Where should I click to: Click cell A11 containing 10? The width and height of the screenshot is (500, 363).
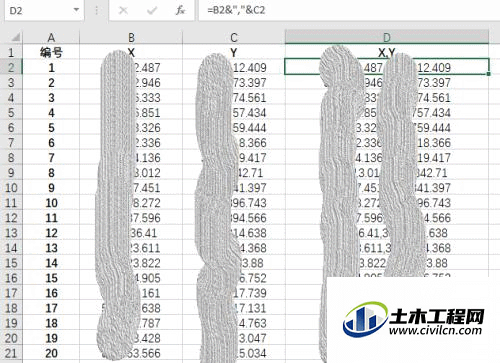(51, 203)
